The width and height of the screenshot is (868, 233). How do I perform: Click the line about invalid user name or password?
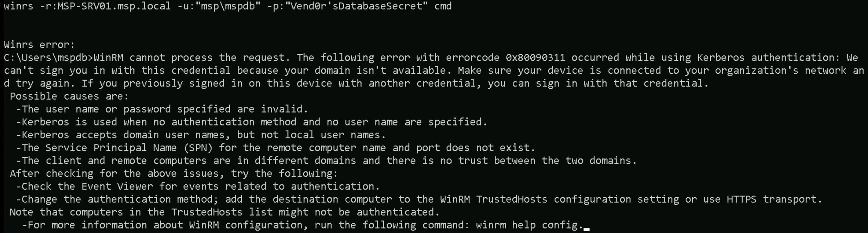point(162,109)
